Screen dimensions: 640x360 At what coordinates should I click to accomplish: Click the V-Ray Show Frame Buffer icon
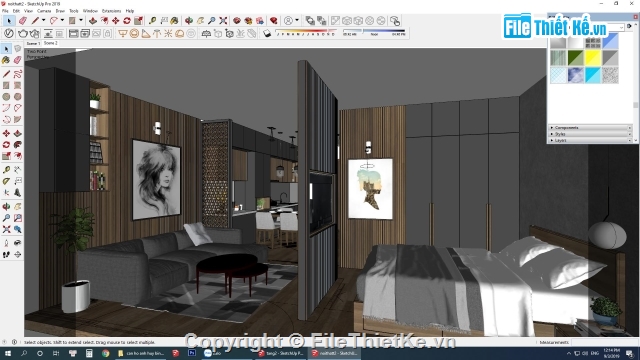[x=73, y=33]
